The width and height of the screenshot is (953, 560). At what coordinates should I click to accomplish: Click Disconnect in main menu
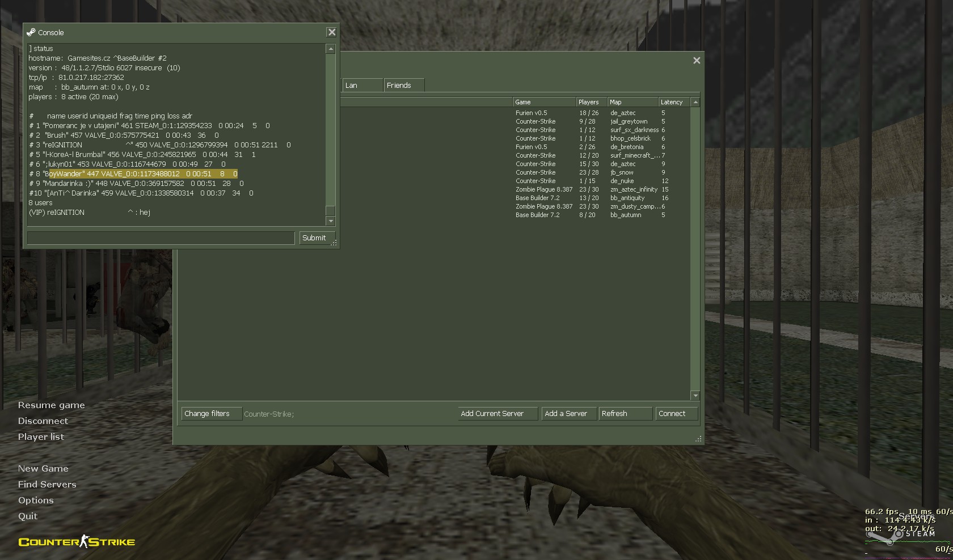(43, 421)
